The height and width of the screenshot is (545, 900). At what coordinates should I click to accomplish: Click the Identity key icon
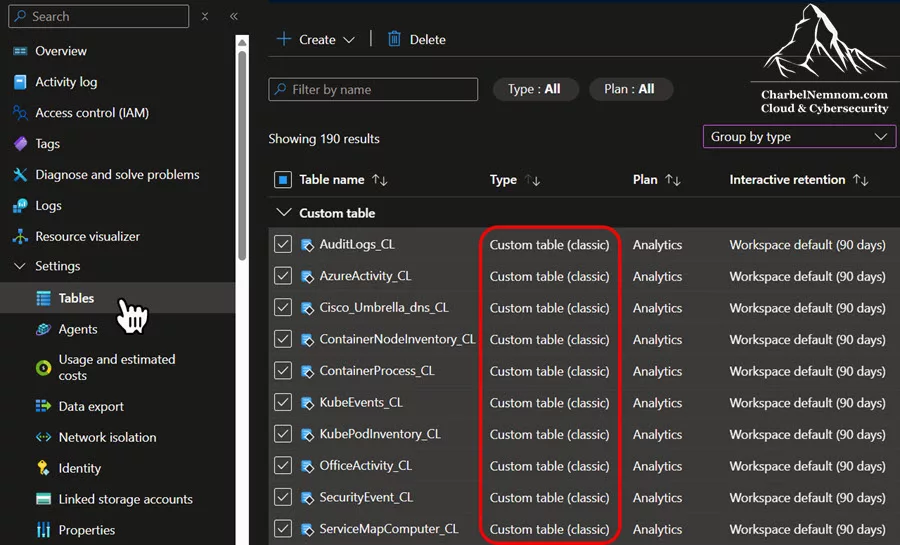coord(44,468)
